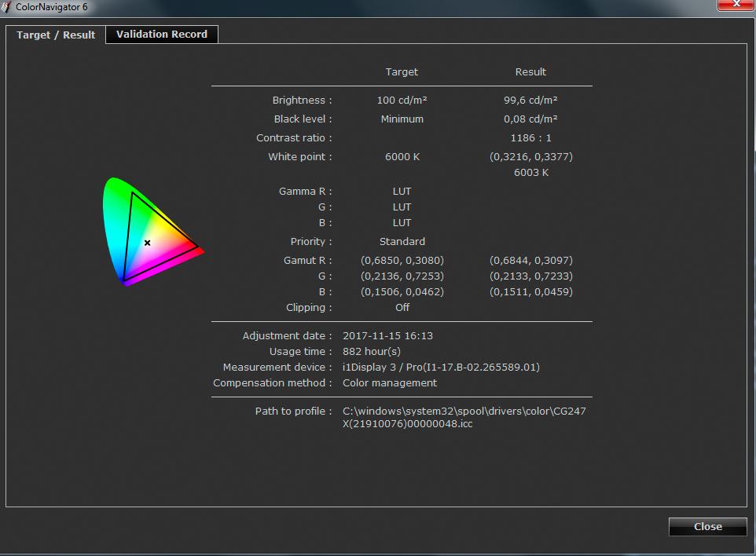The height and width of the screenshot is (556, 756).
Task: Click the LUT value in the Gamma G row
Action: pos(402,207)
